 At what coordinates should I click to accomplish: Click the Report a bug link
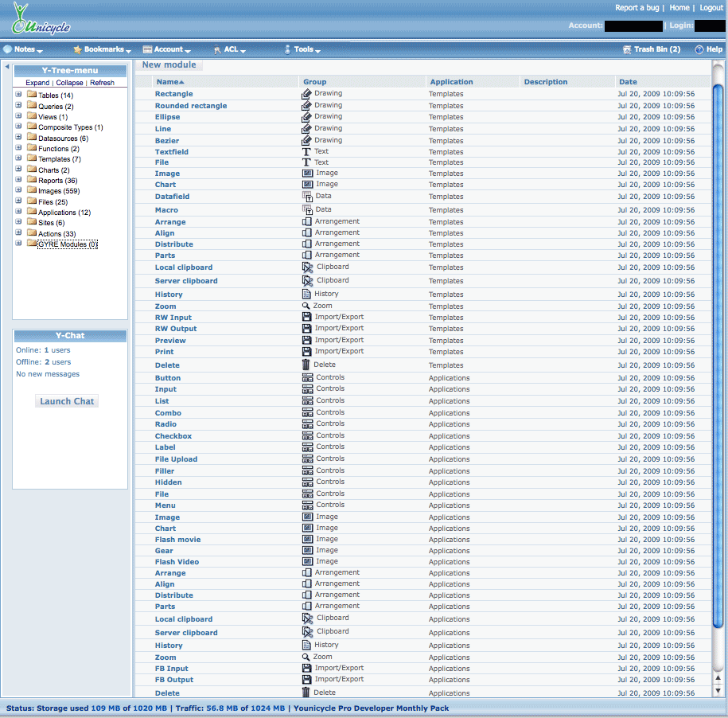(637, 8)
